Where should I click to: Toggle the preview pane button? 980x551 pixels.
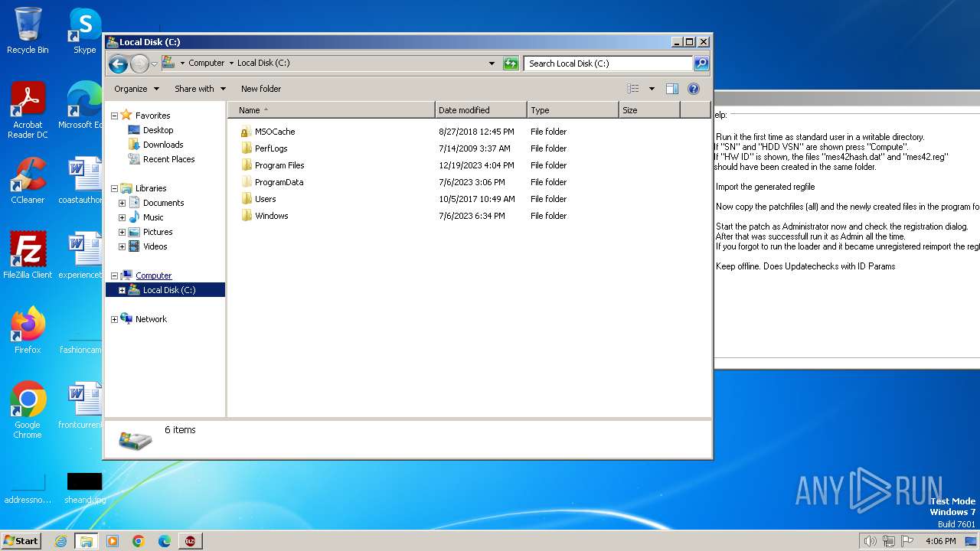pos(671,89)
